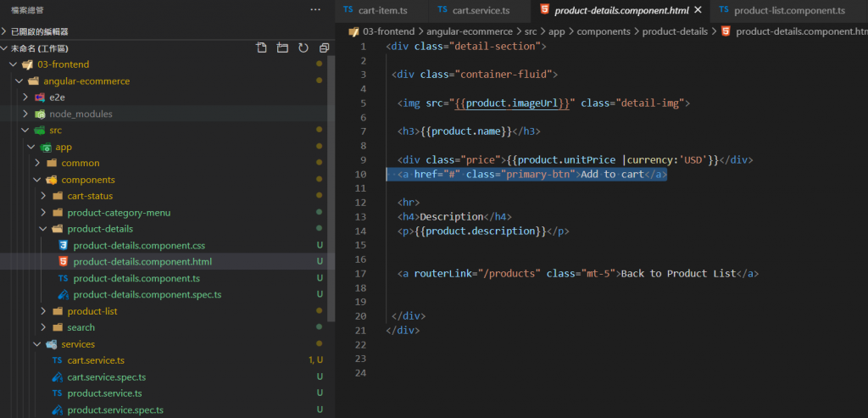Expand the cart-status folder
Screen dimensions: 868x418
coord(44,196)
